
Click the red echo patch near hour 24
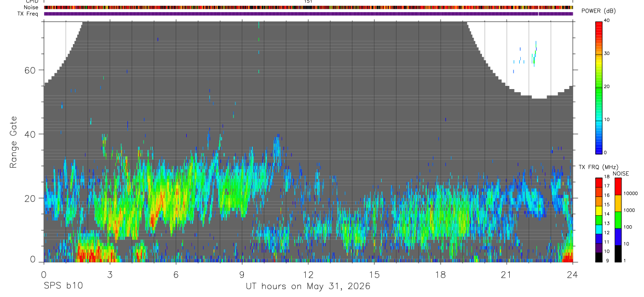[x=568, y=257]
